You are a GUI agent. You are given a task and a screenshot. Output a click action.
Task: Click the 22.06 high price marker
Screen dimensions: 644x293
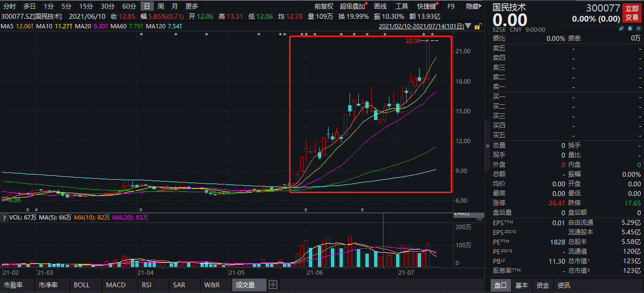click(413, 41)
